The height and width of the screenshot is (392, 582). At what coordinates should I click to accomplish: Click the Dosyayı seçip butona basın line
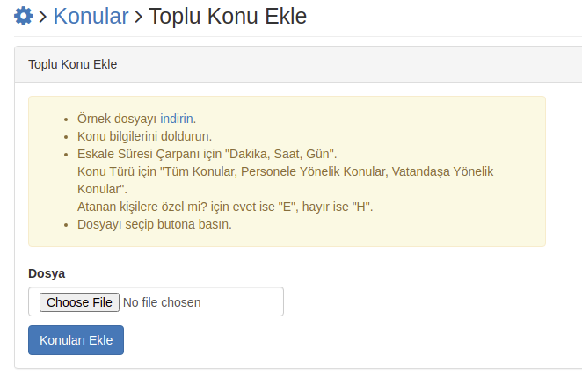click(x=155, y=224)
